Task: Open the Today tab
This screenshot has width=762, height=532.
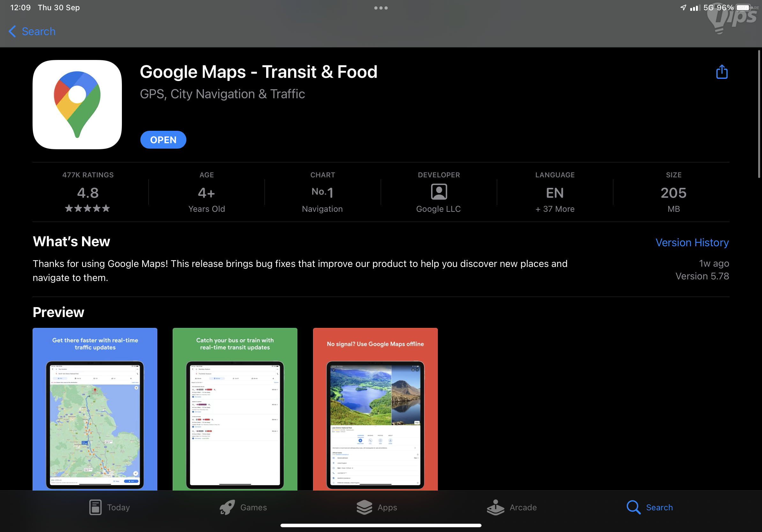Action: 109,507
